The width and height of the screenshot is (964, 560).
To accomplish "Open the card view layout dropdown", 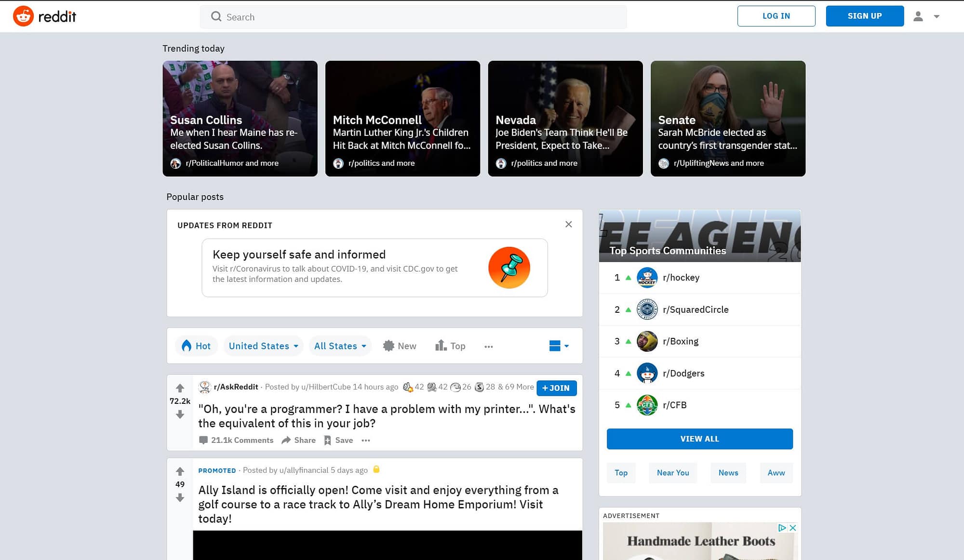I will click(x=559, y=346).
